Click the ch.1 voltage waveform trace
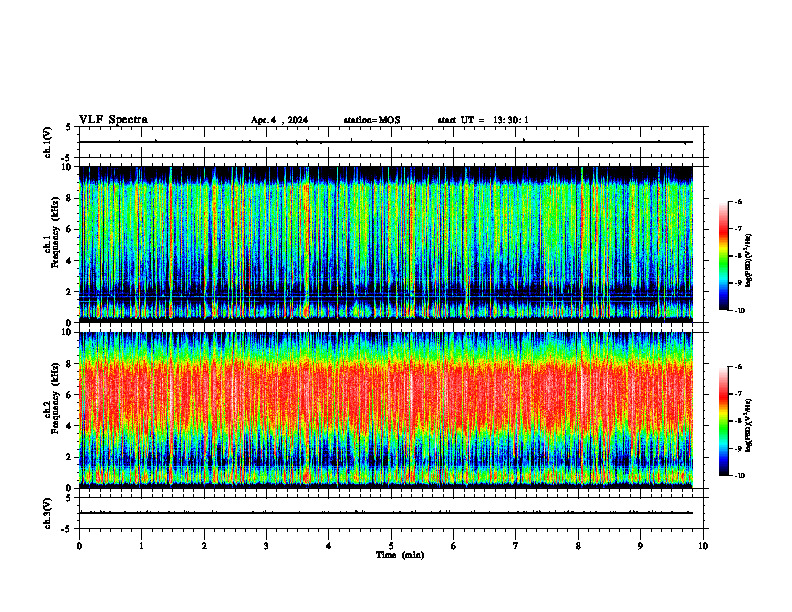This screenshot has height=612, width=792. 386,142
